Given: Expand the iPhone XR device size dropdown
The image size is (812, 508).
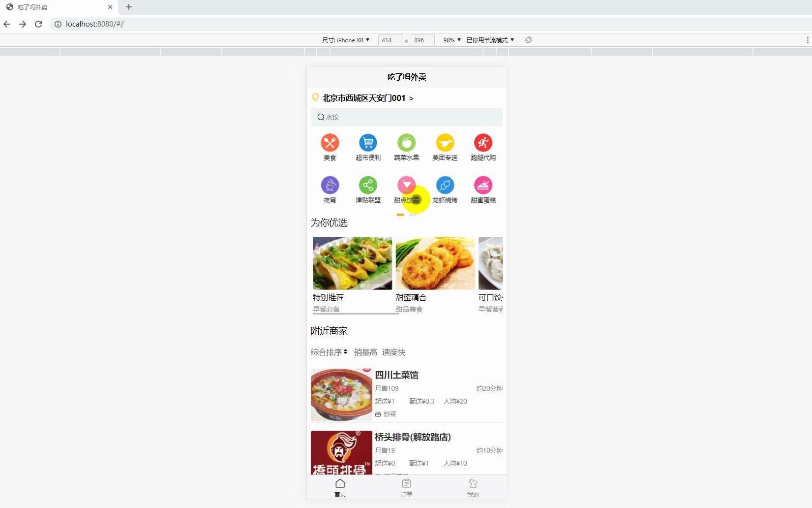Looking at the screenshot, I should 346,40.
